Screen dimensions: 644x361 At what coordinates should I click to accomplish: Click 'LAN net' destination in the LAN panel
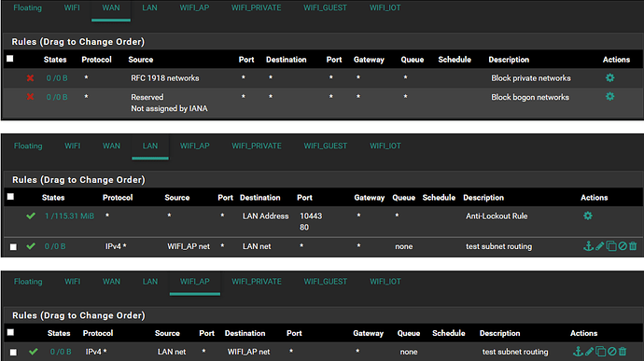point(257,246)
